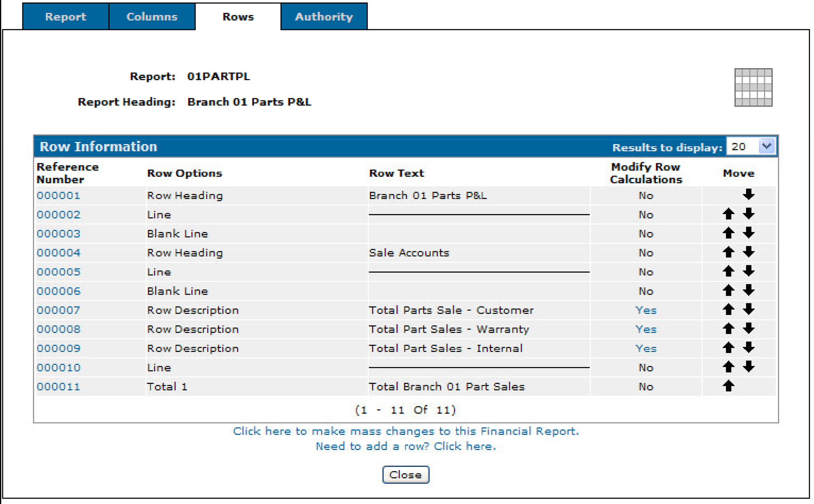This screenshot has height=504, width=814.
Task: Move row 000003 up
Action: pos(728,233)
